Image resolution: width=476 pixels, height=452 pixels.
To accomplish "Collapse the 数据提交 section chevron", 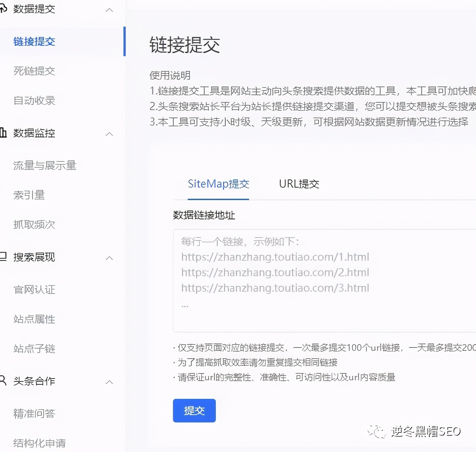I will [109, 10].
